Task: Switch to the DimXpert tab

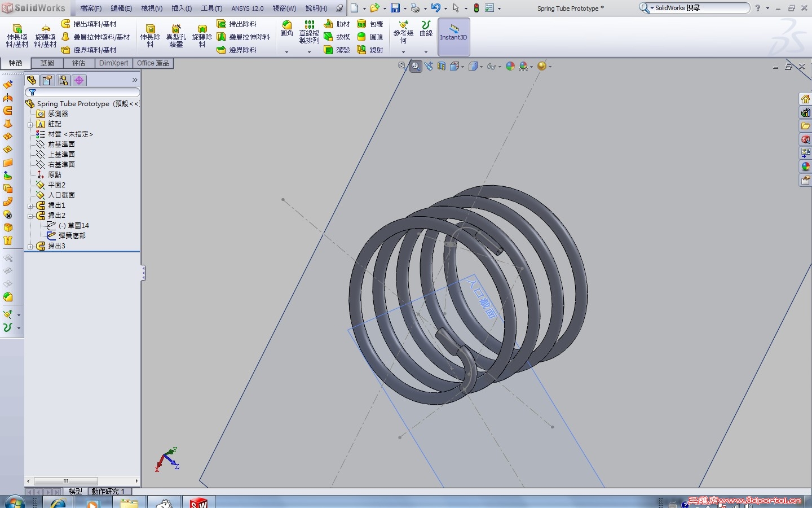Action: 114,63
